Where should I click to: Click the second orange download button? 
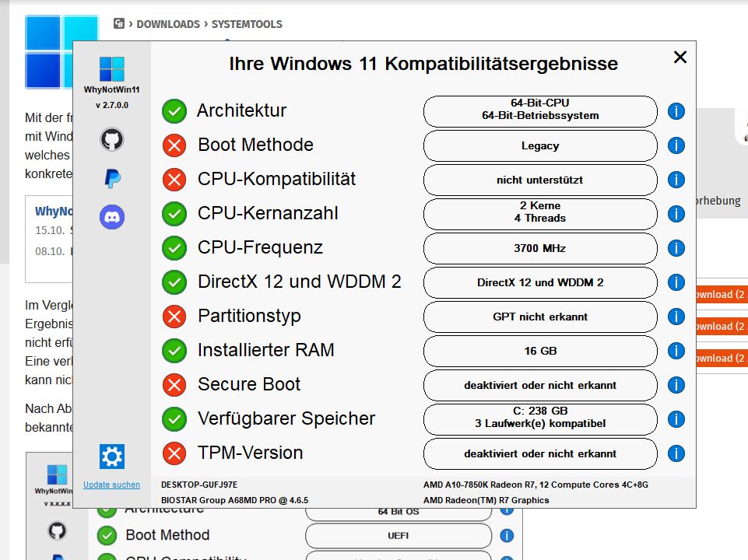click(x=722, y=327)
